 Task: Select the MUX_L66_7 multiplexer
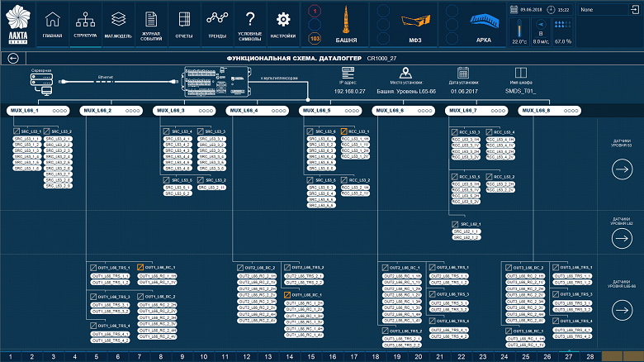tap(476, 111)
